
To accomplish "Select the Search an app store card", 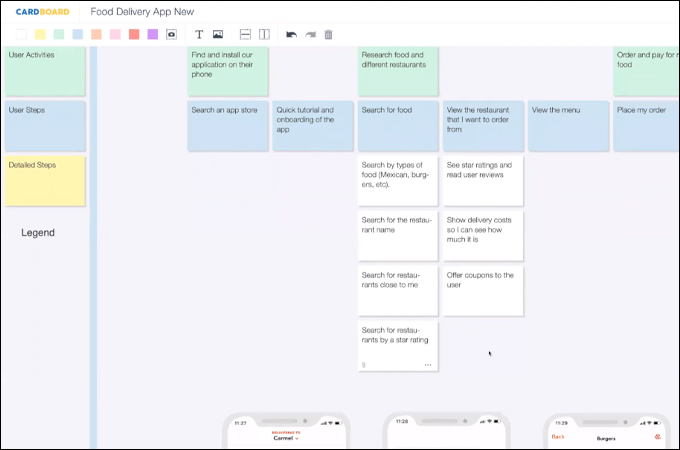I will point(228,126).
